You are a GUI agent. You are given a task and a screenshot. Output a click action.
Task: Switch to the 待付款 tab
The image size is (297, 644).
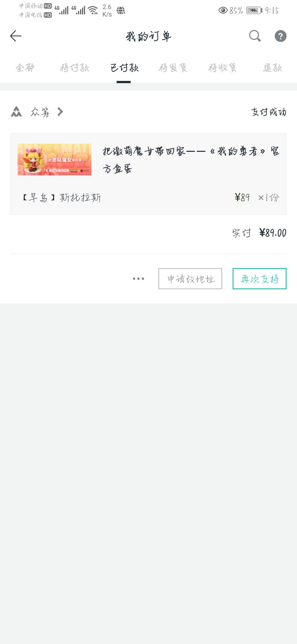(75, 68)
